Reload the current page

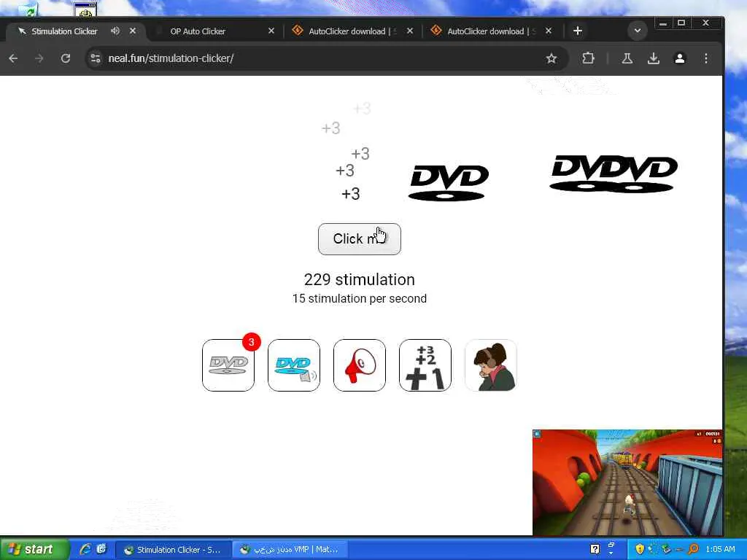click(x=66, y=58)
